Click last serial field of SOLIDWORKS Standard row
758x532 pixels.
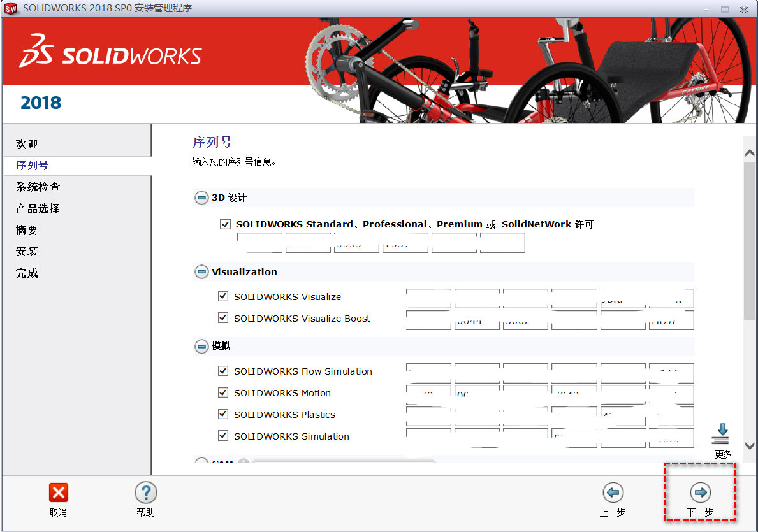502,243
